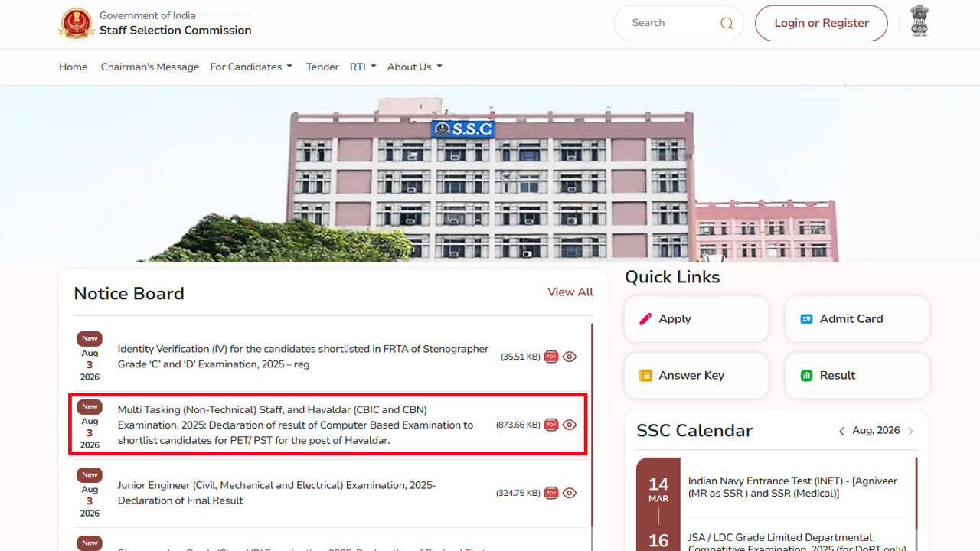This screenshot has height=551, width=980.
Task: Preview Identity Verification notice via eye icon
Action: coord(570,357)
